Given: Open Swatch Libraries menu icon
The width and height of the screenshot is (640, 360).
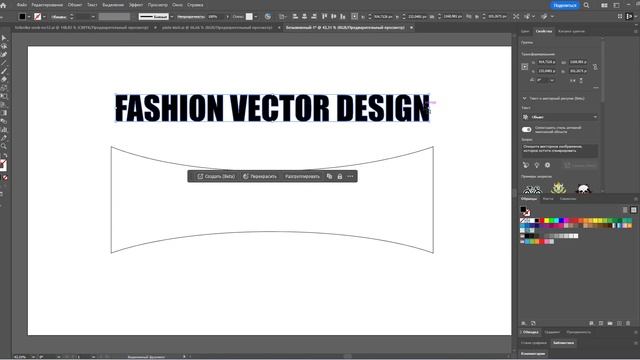Looking at the screenshot, I should click(x=524, y=323).
